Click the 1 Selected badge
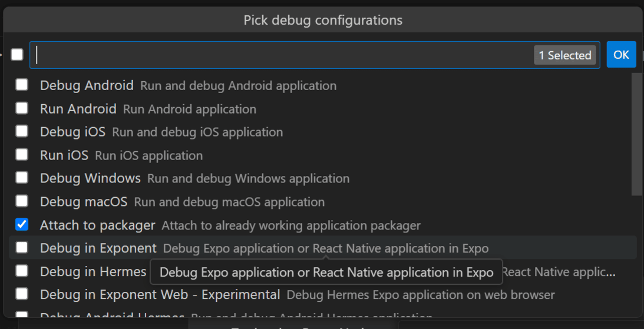Viewport: 644px width, 329px height. (x=565, y=55)
